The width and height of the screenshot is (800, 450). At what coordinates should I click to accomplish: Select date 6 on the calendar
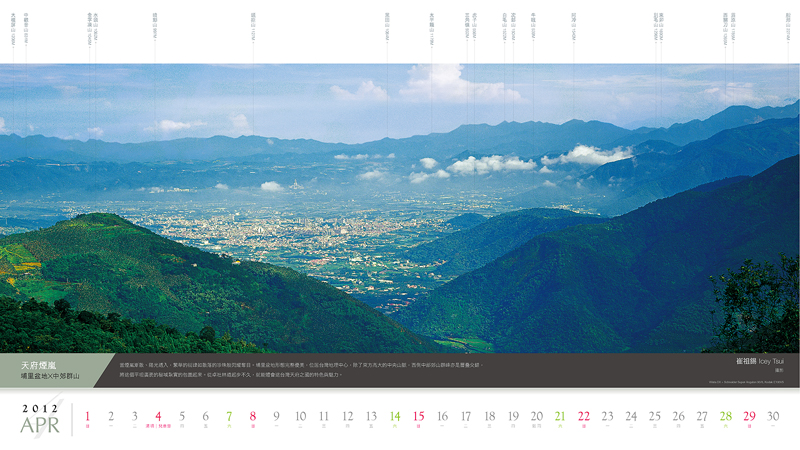206,416
